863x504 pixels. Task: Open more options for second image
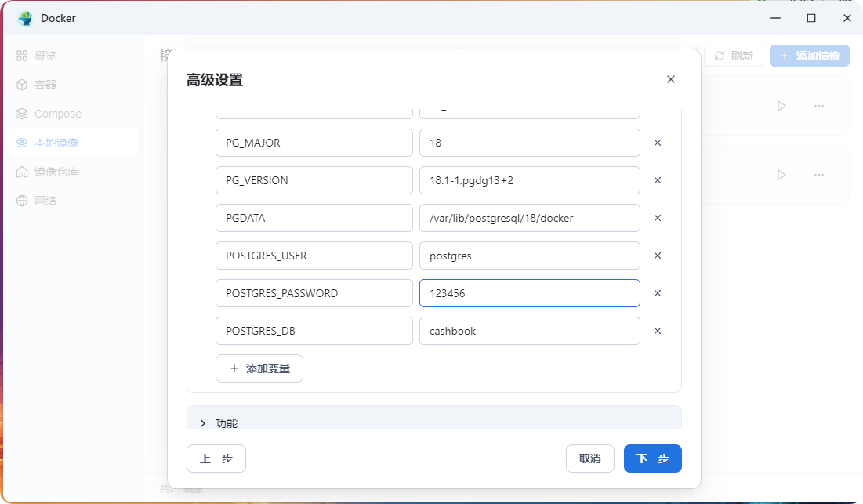pos(819,175)
